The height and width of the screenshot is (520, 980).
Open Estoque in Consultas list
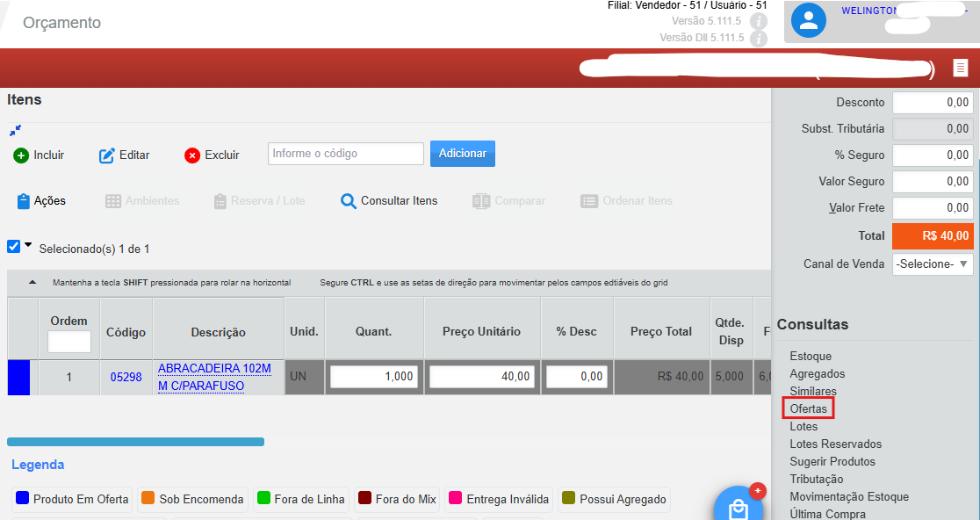811,357
